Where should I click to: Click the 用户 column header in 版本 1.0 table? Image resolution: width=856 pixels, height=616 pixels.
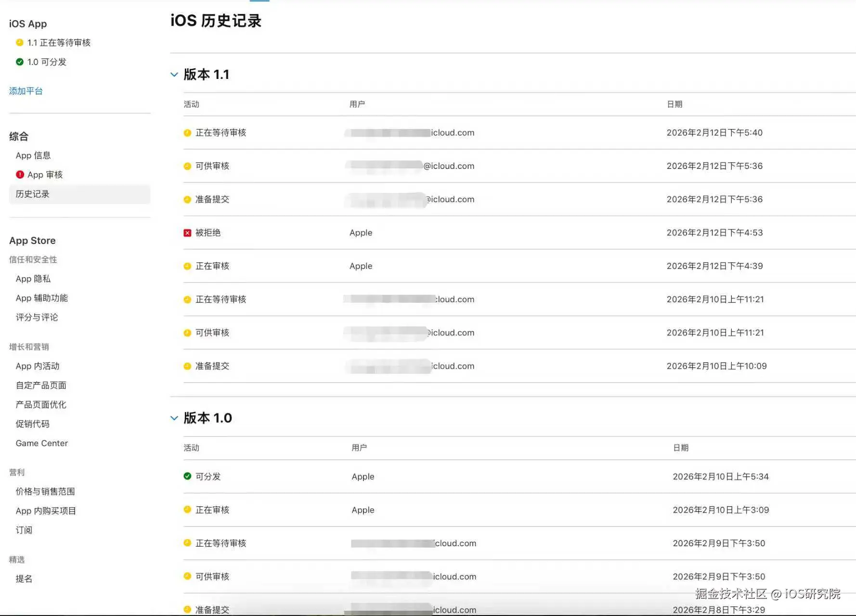pos(359,448)
